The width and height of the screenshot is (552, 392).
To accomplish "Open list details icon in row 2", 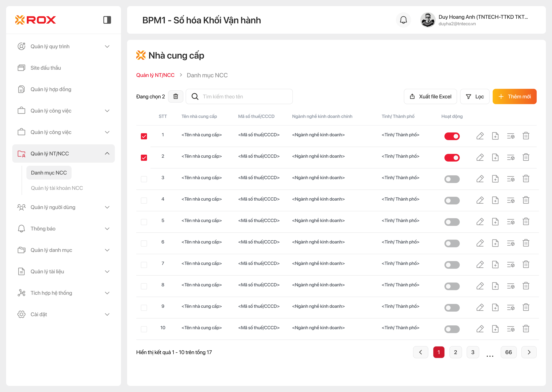I will pyautogui.click(x=510, y=158).
